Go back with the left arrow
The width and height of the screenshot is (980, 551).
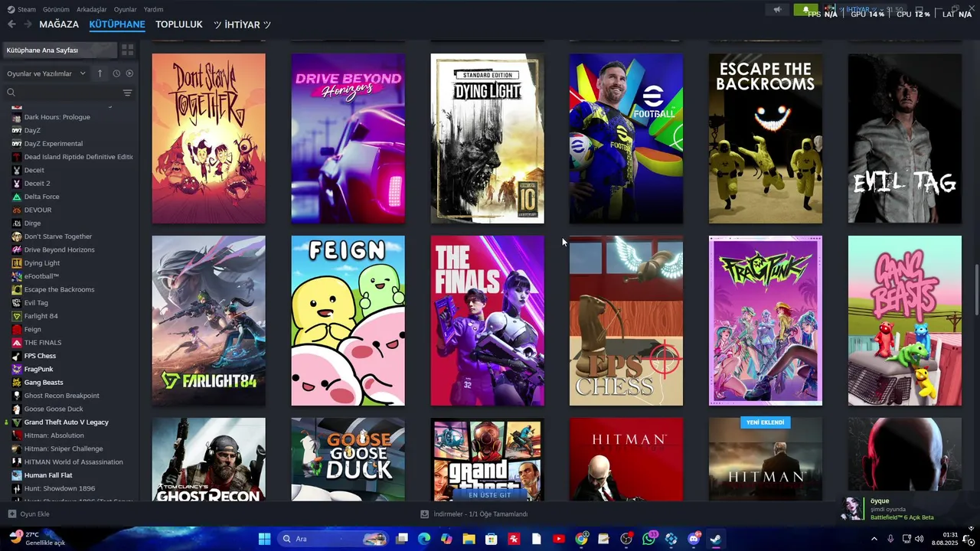click(x=11, y=24)
